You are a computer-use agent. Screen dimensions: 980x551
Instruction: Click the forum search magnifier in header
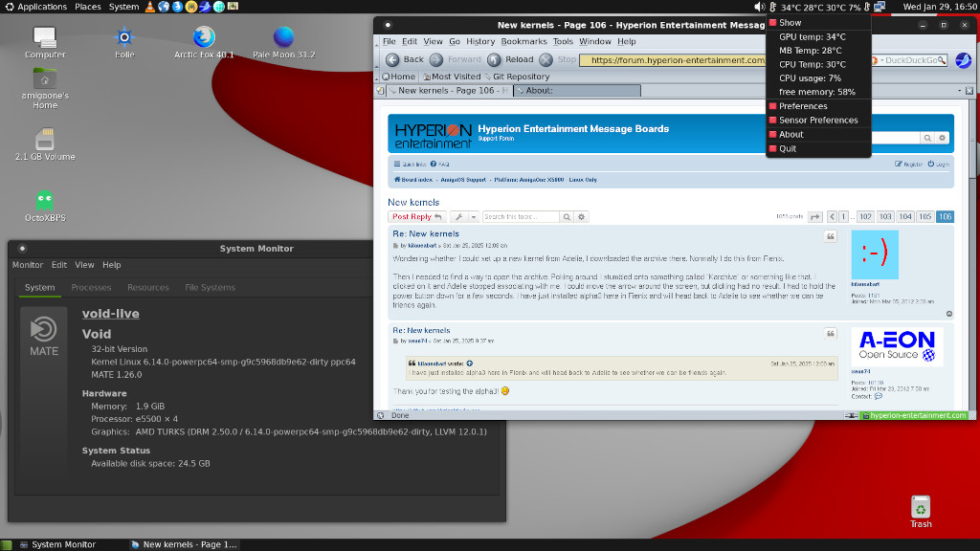point(927,138)
